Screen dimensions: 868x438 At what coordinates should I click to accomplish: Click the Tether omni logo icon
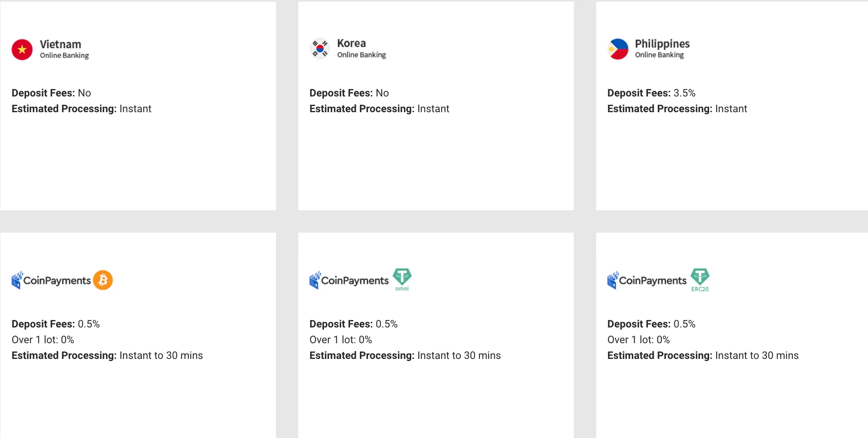click(402, 280)
